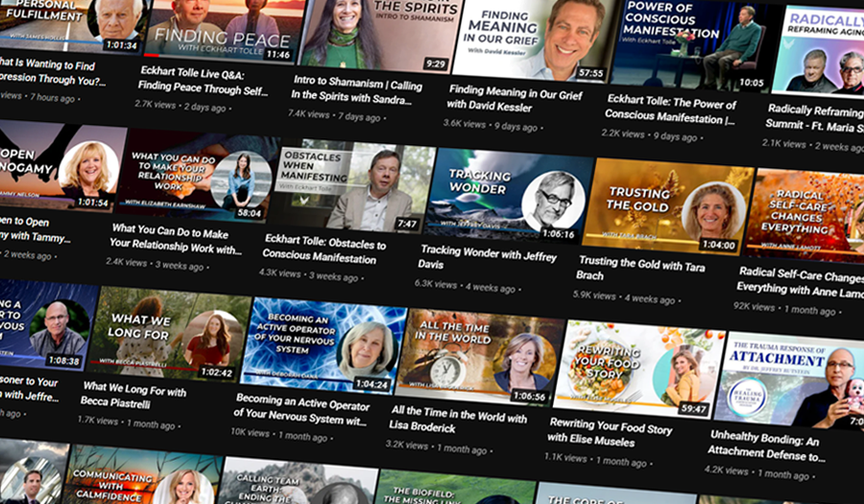Open the Tracking Wonder thumbnail
The image size is (864, 504).
(509, 196)
